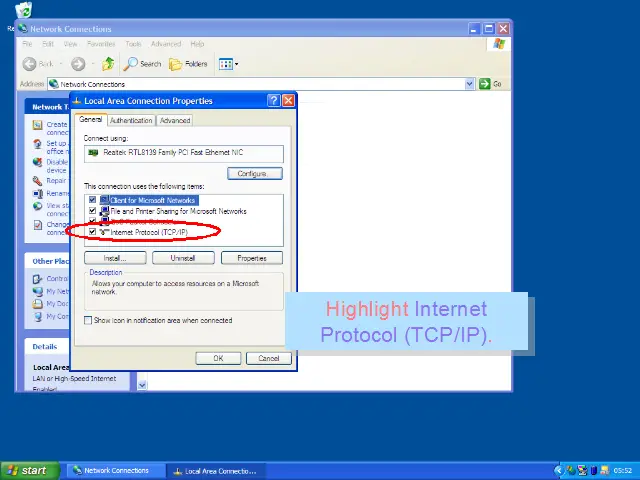Image resolution: width=640 pixels, height=480 pixels.
Task: Enable Show icon in notification area checkbox
Action: [89, 320]
